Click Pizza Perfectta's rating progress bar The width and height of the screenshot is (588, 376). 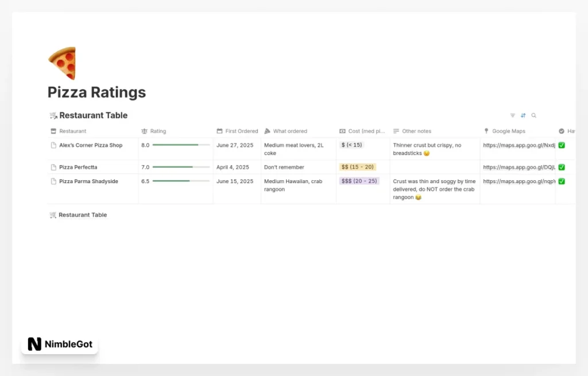[x=182, y=167]
